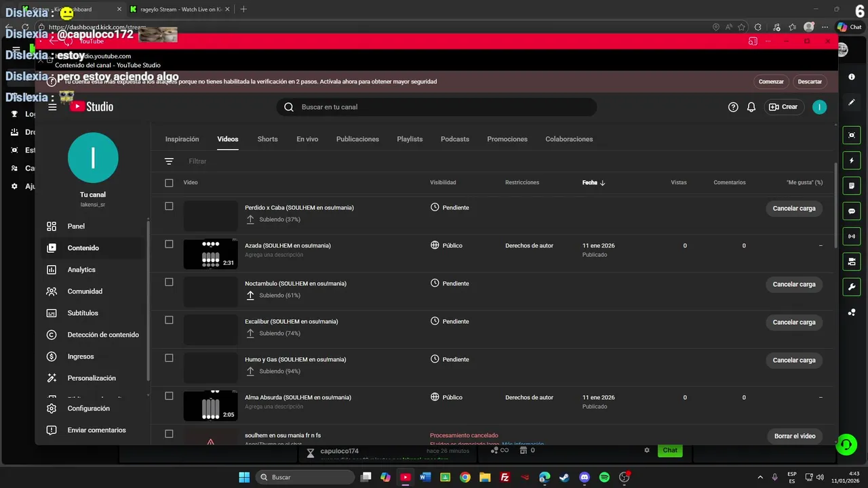
Task: Click the Kick dashboard green headset icon
Action: (x=846, y=445)
